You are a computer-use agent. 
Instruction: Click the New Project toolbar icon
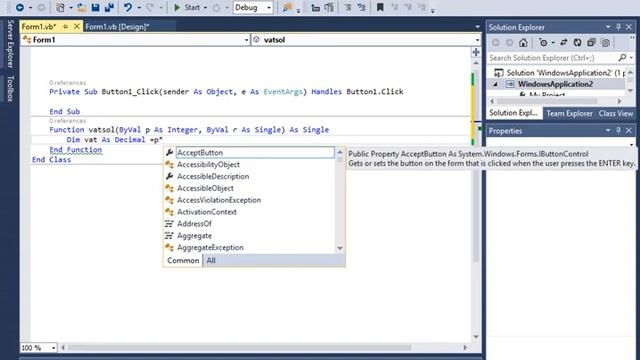[60, 7]
